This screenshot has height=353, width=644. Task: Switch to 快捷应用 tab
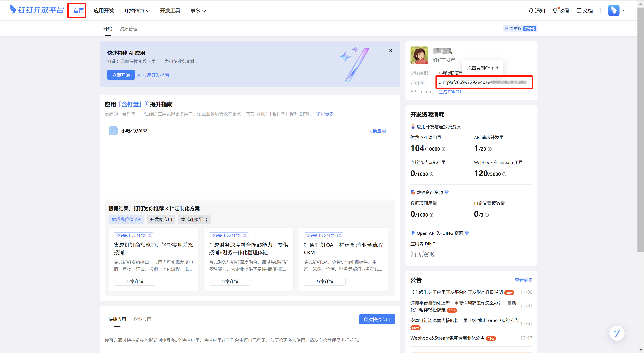(117, 319)
